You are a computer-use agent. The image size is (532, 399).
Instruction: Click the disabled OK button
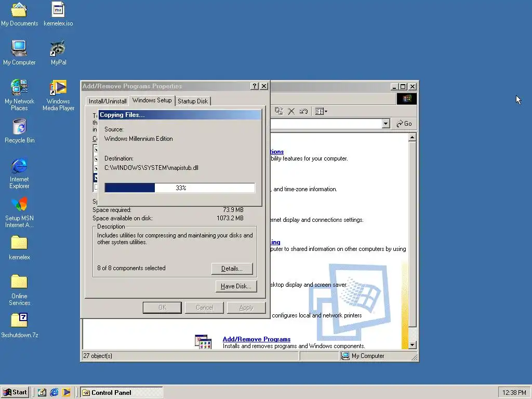click(162, 308)
